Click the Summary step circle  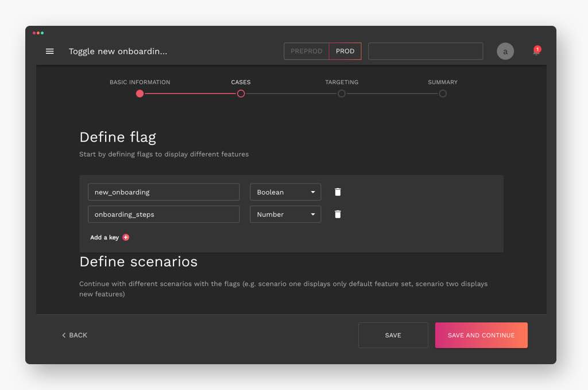443,93
